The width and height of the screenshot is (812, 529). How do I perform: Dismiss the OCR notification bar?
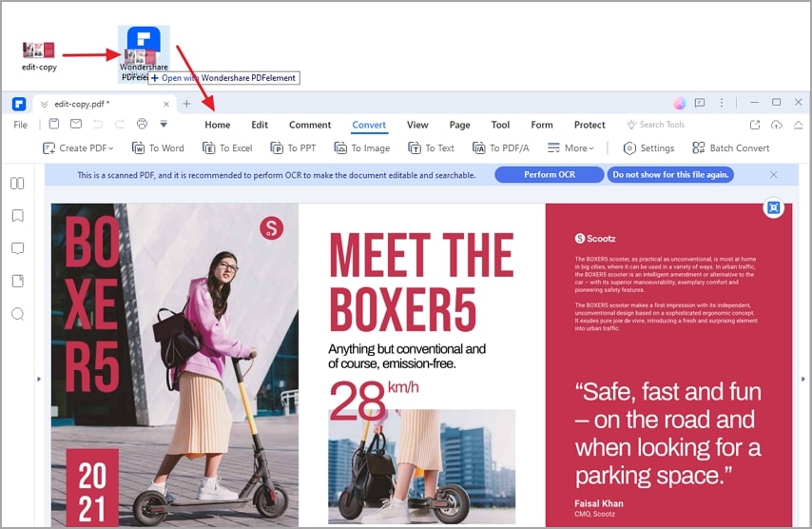point(774,175)
